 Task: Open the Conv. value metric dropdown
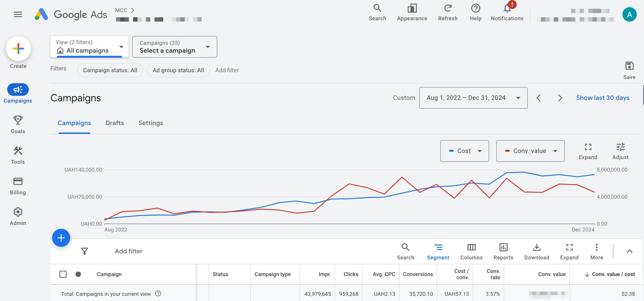point(530,151)
